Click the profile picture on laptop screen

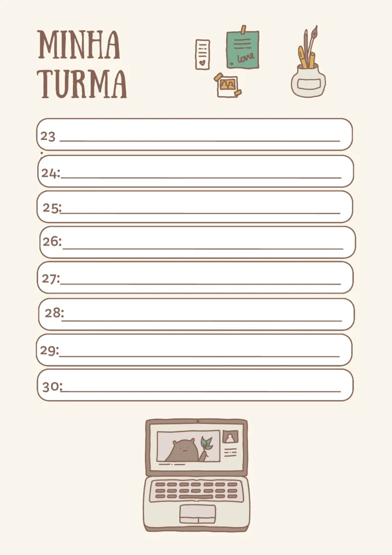coord(230,437)
